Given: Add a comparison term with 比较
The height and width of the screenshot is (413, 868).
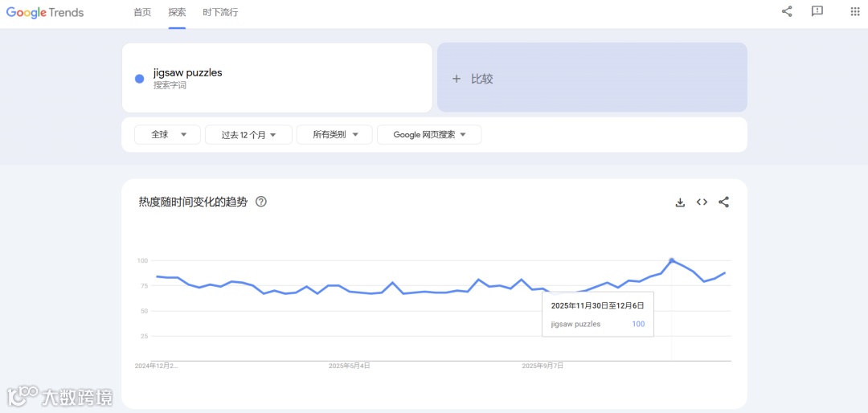Looking at the screenshot, I should tap(592, 78).
